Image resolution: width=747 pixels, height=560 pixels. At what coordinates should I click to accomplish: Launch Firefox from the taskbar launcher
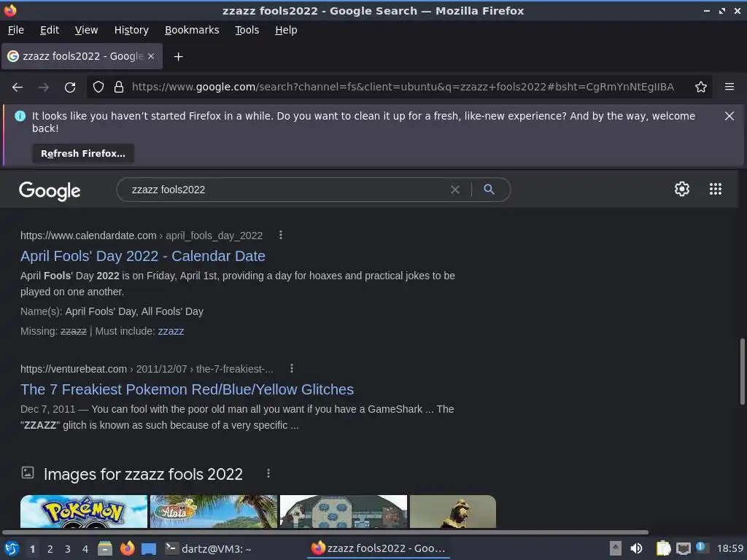[127, 548]
